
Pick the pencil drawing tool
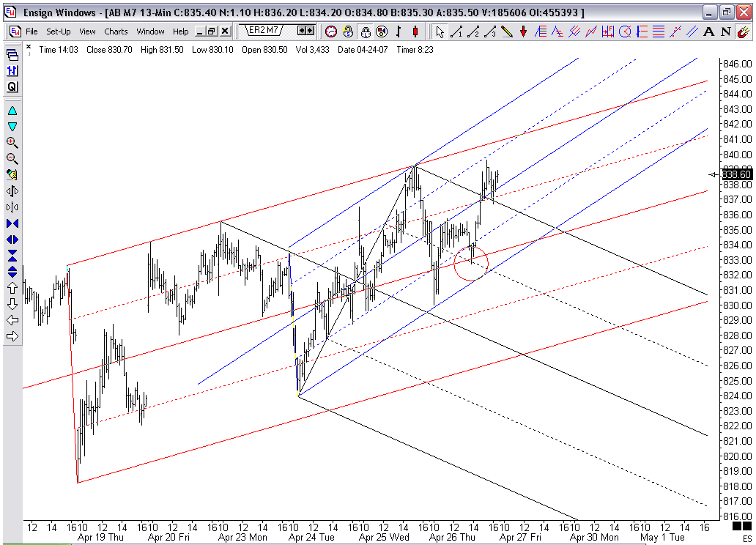click(507, 31)
